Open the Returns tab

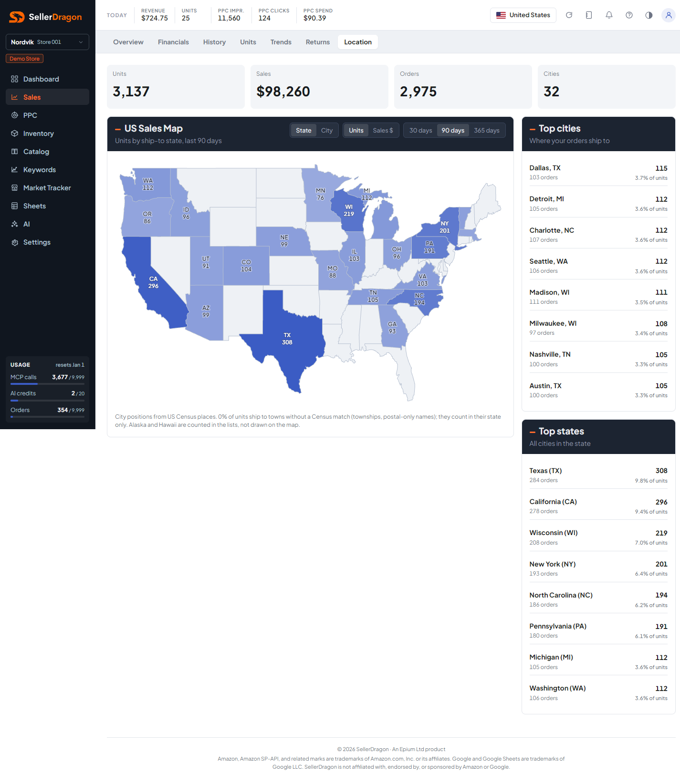318,42
